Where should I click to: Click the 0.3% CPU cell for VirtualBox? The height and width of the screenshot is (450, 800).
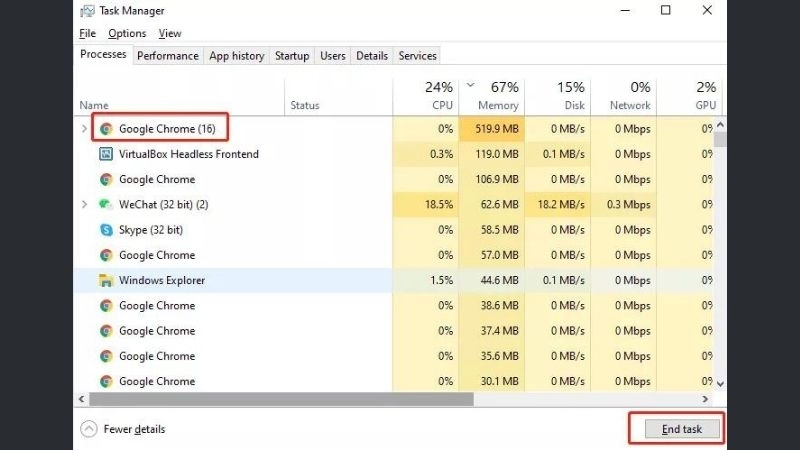426,154
